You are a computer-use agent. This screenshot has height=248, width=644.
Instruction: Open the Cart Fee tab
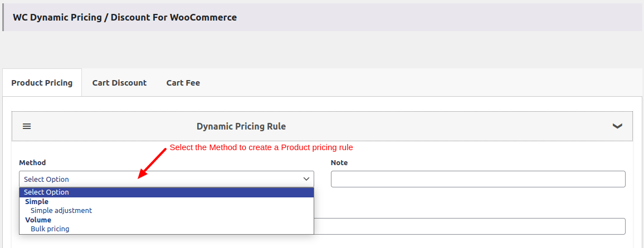[x=183, y=83]
